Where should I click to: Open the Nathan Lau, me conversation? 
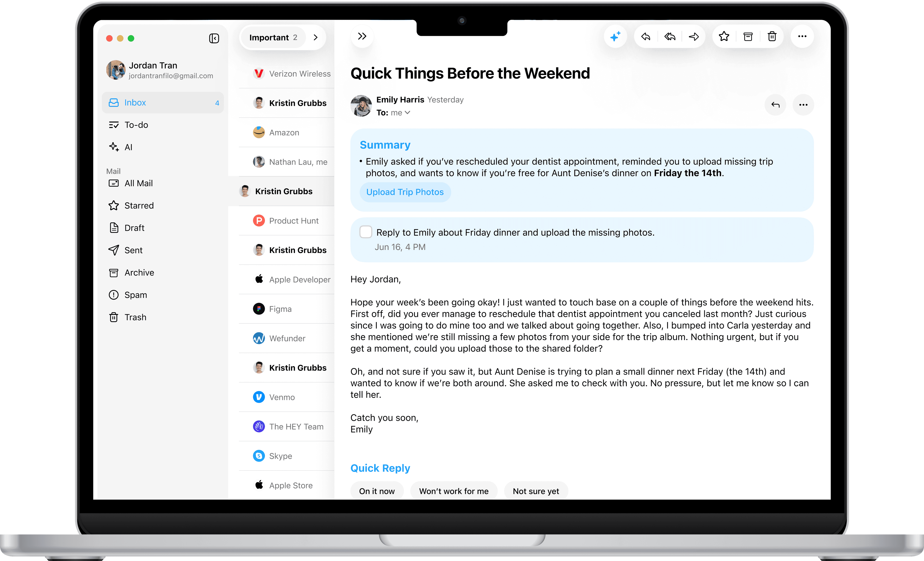pos(287,162)
